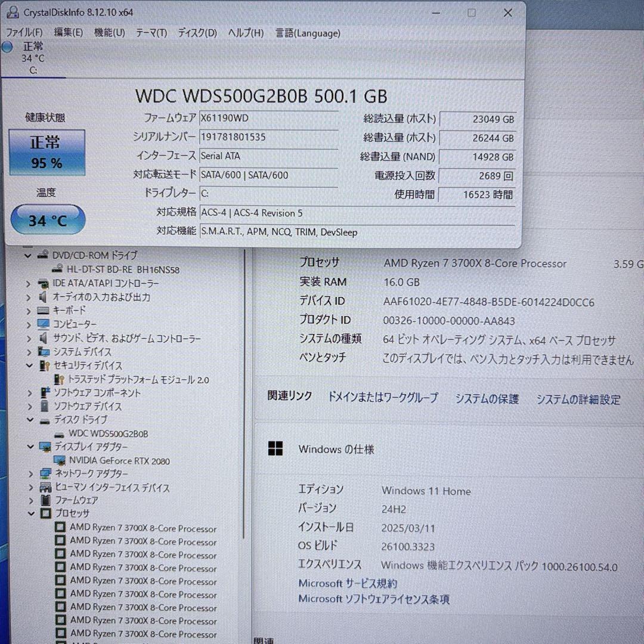The height and width of the screenshot is (644, 644).
Task: Expand the ネットワーク アダプター node
Action: click(31, 474)
